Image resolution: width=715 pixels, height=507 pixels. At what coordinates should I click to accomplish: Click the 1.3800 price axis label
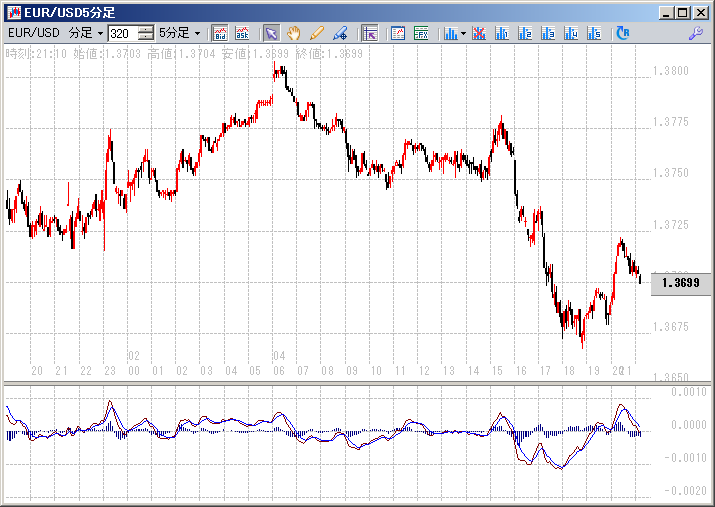pyautogui.click(x=670, y=71)
